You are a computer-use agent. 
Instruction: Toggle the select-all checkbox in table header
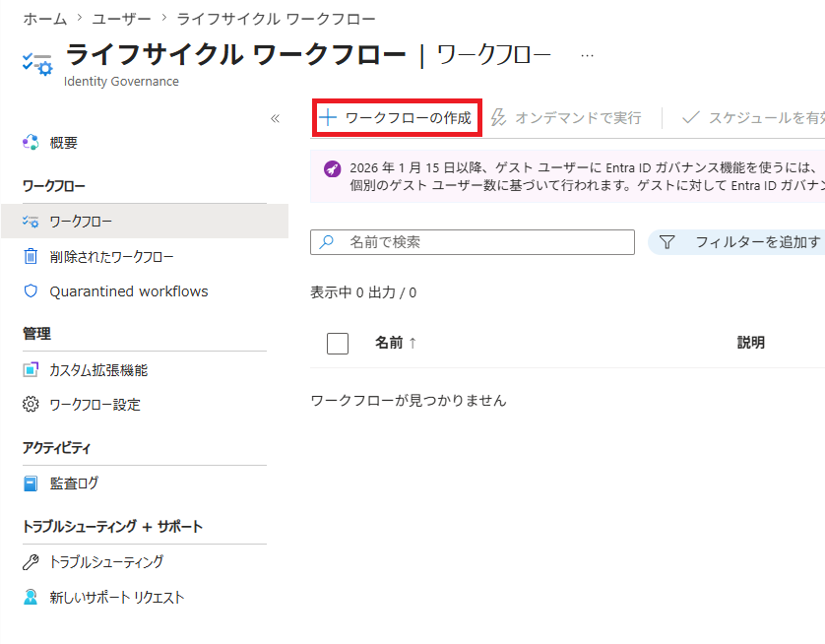[338, 343]
